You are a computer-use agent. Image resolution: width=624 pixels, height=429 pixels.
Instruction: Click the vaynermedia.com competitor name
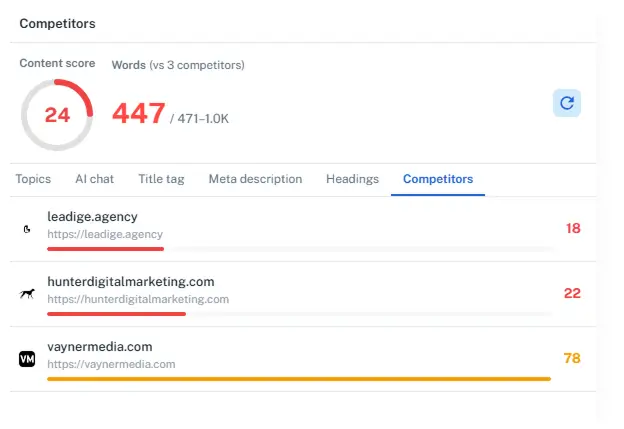(99, 347)
